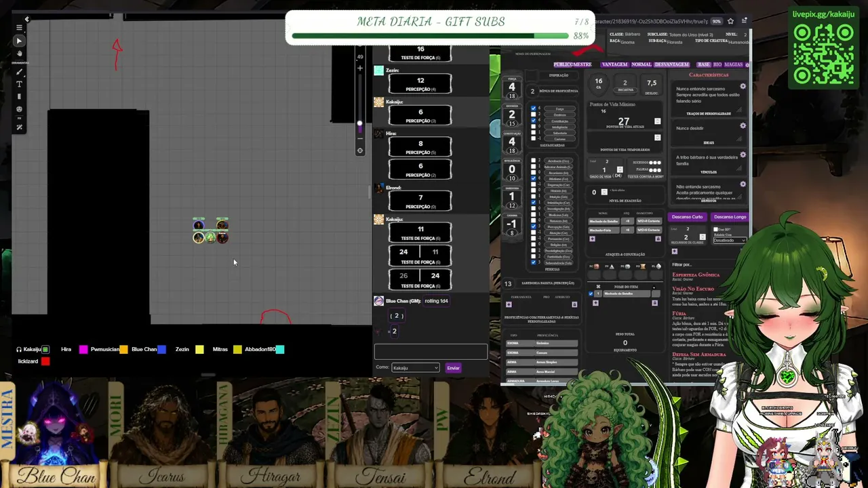Toggle Atletismo skill proficiency checkbox
Viewport: 868px width, 488px height.
534,179
